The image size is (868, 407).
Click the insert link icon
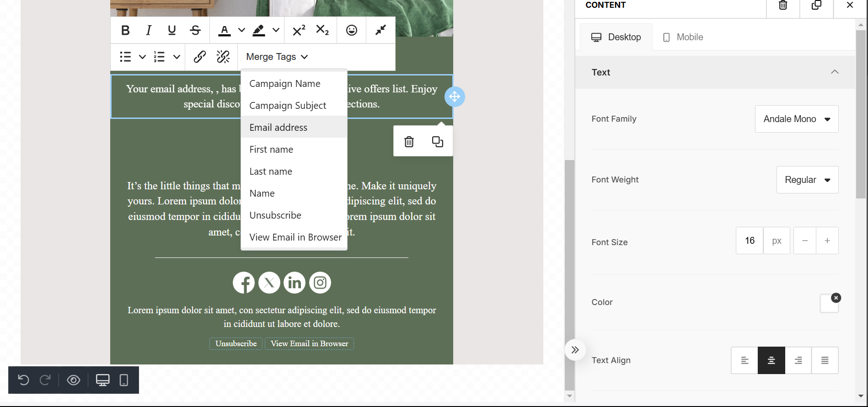point(199,57)
